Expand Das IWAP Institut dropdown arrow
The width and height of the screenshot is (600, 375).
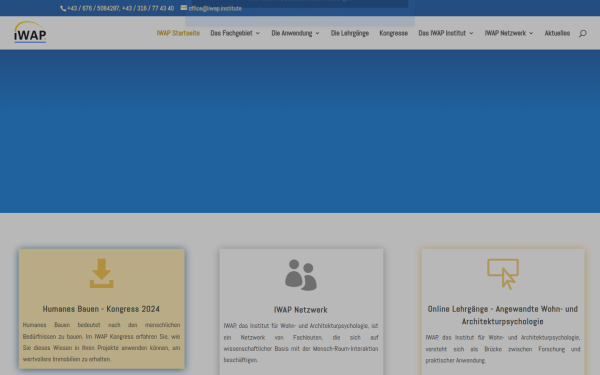click(471, 33)
